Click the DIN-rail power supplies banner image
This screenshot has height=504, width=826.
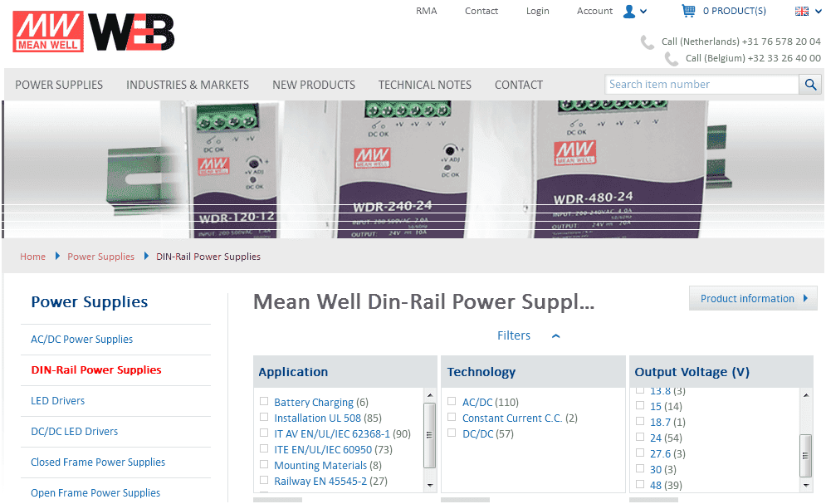tap(413, 169)
